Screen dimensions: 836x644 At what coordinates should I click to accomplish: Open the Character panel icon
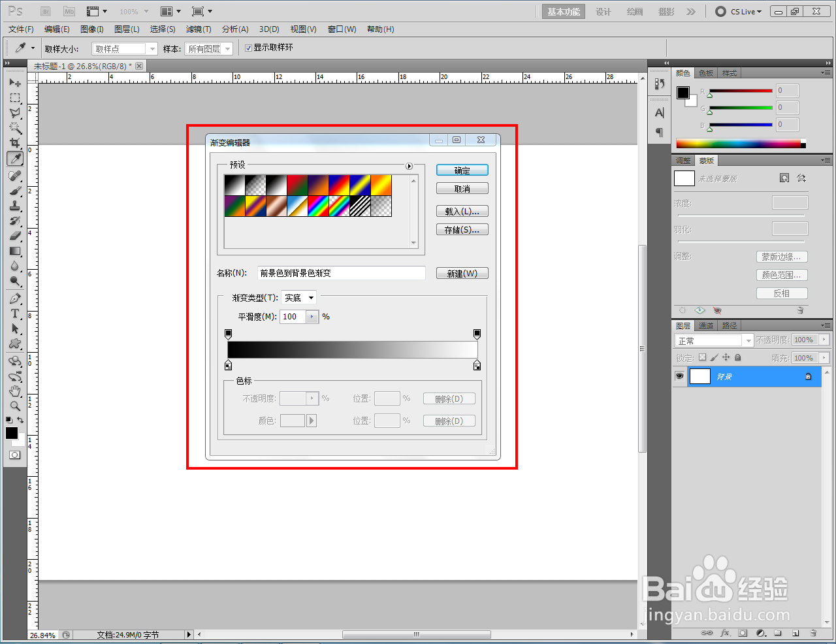click(659, 113)
